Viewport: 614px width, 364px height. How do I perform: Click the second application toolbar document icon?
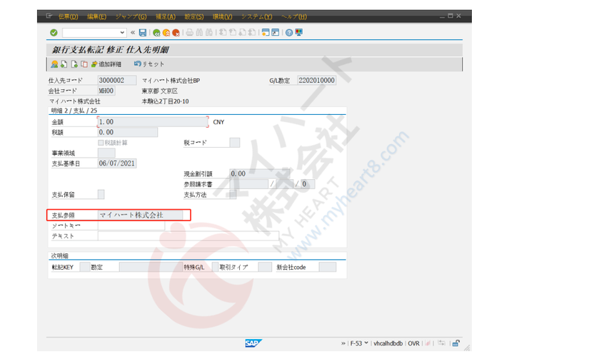tap(64, 64)
